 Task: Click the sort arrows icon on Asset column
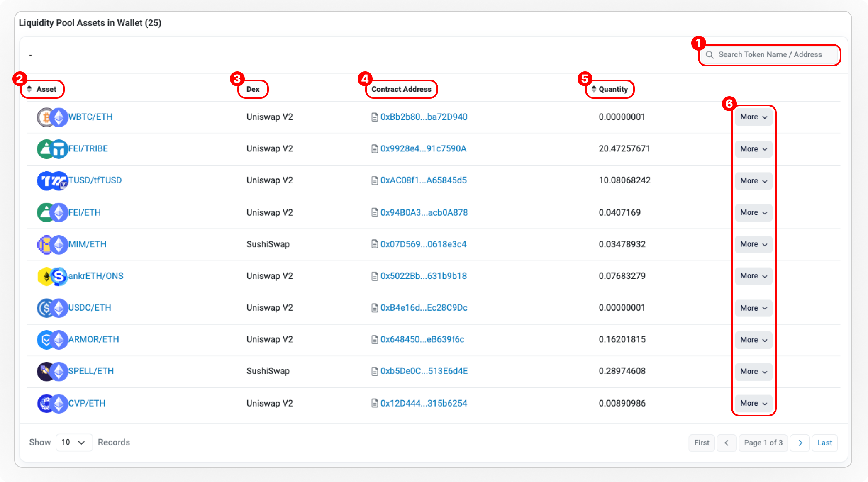pos(29,89)
